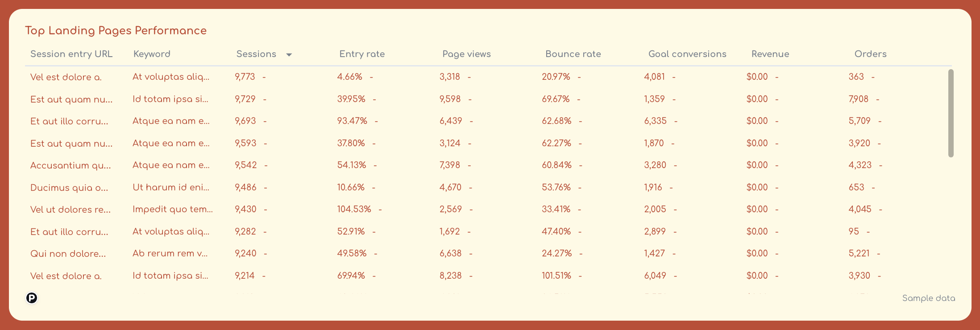Sort the table by Orders column
This screenshot has width=980, height=330.
tap(870, 54)
